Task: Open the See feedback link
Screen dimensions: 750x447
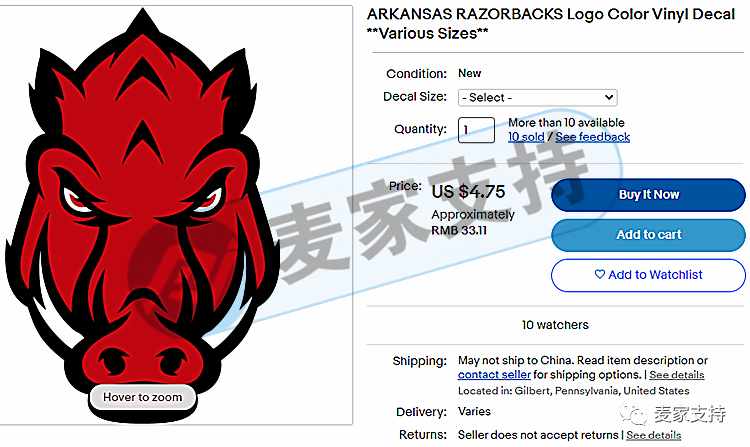Action: click(x=593, y=137)
